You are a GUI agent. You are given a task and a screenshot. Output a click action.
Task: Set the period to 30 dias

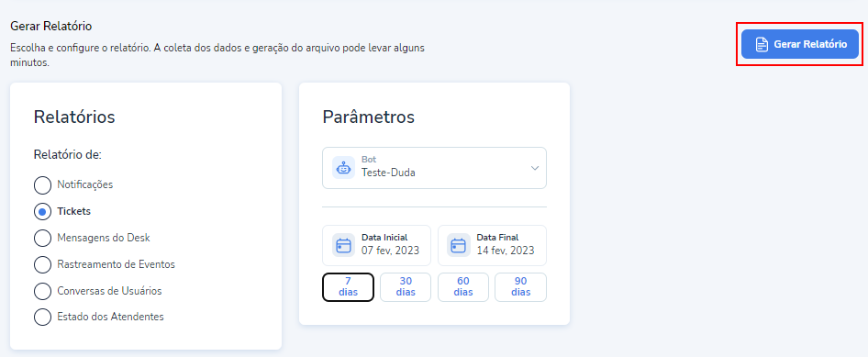(x=406, y=286)
